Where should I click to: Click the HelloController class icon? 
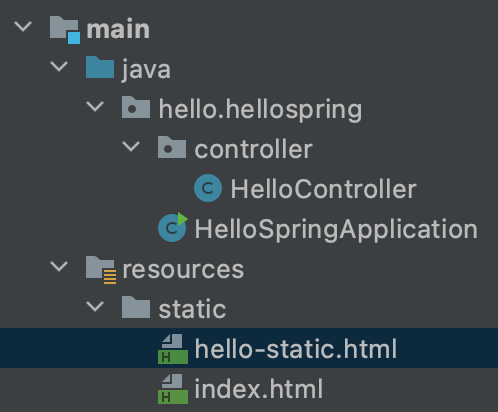(208, 188)
